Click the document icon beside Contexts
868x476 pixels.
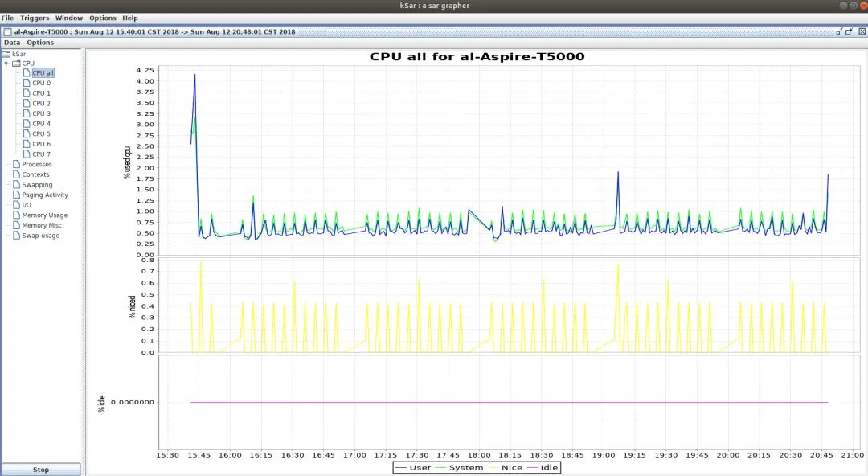pyautogui.click(x=16, y=174)
